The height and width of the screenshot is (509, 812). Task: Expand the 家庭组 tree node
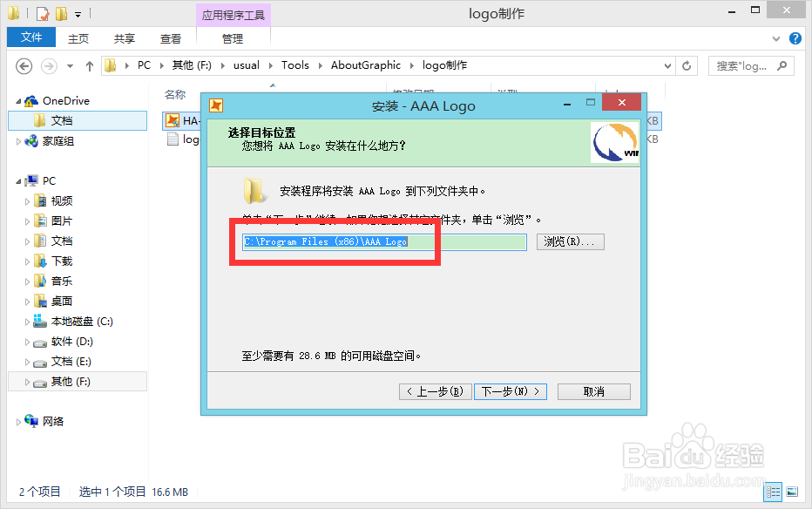18,141
